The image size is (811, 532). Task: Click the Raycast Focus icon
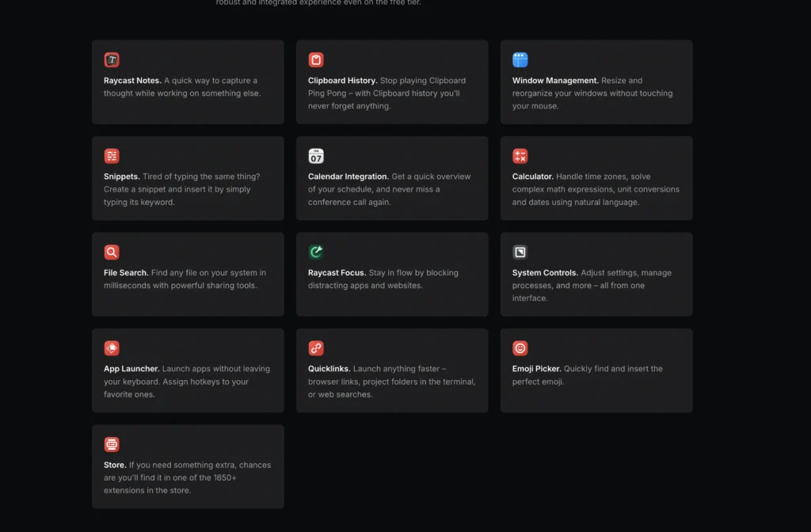tap(316, 253)
